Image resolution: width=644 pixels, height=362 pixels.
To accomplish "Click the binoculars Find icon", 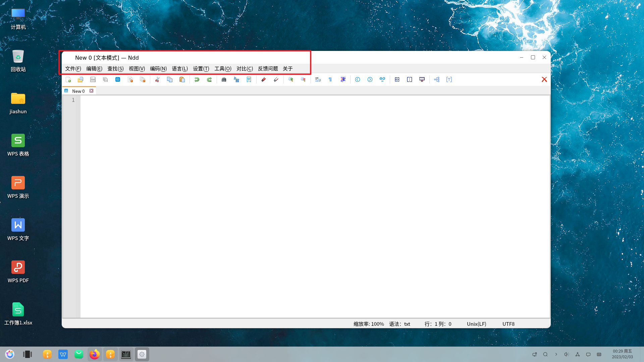I will [224, 79].
